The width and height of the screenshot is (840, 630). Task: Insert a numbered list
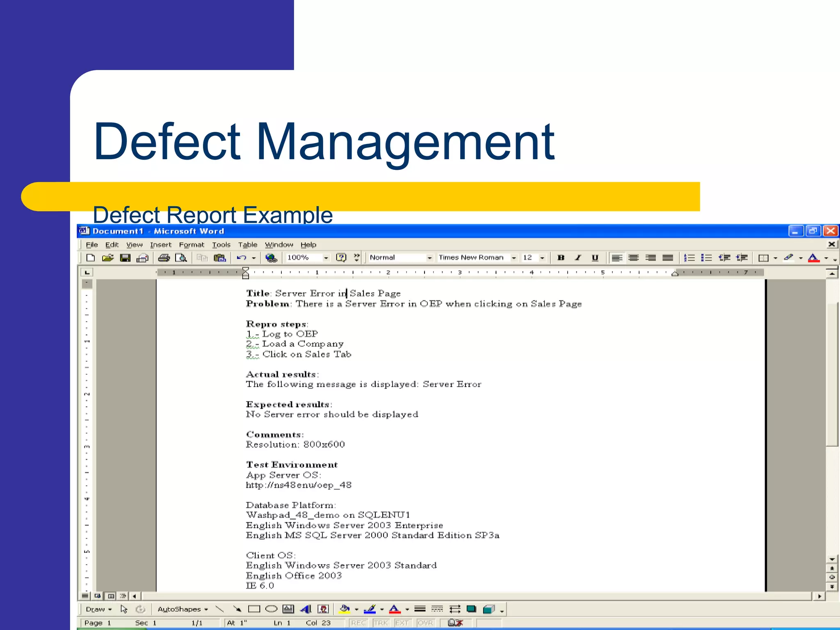689,258
